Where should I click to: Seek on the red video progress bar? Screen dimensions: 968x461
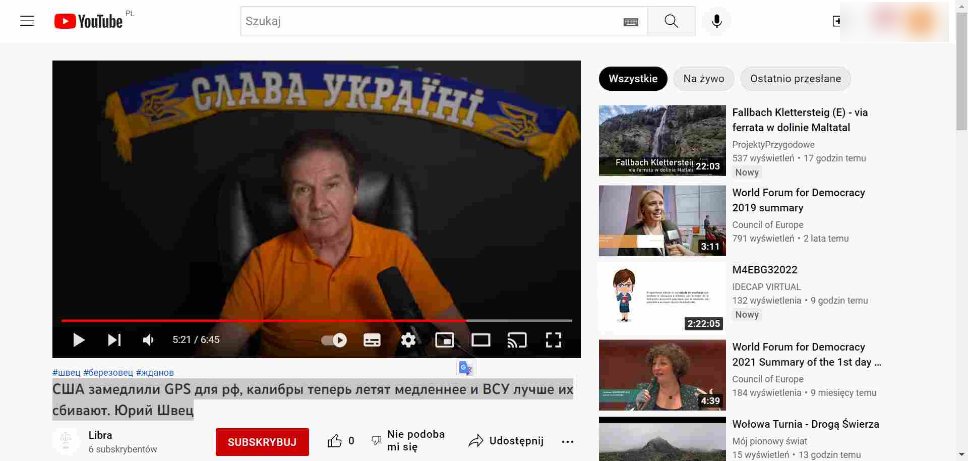316,321
